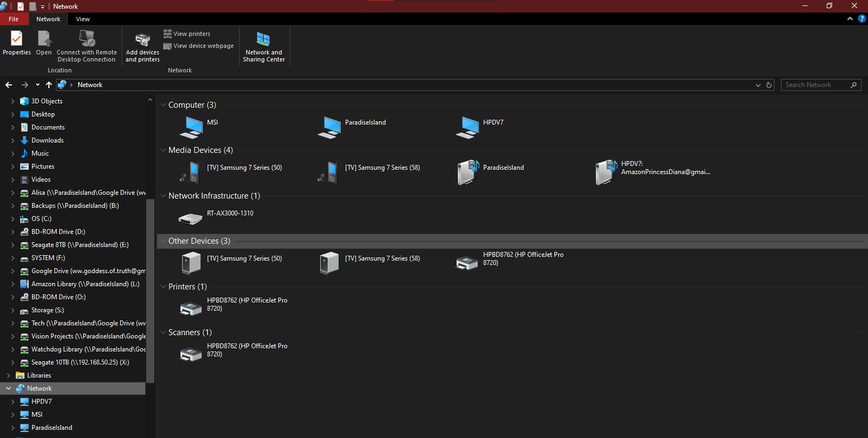Image resolution: width=868 pixels, height=438 pixels.
Task: Collapse the Network tree node
Action: coord(8,388)
